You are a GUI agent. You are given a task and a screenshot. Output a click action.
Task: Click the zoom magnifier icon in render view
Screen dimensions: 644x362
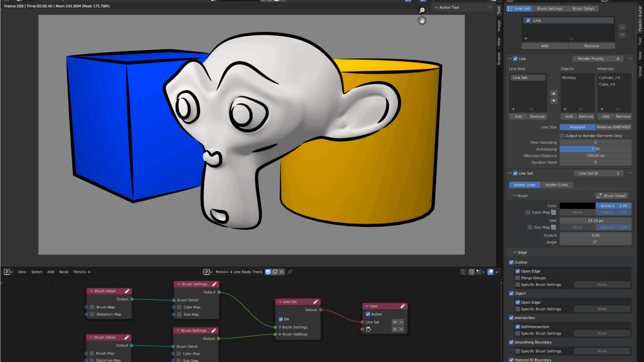click(422, 10)
